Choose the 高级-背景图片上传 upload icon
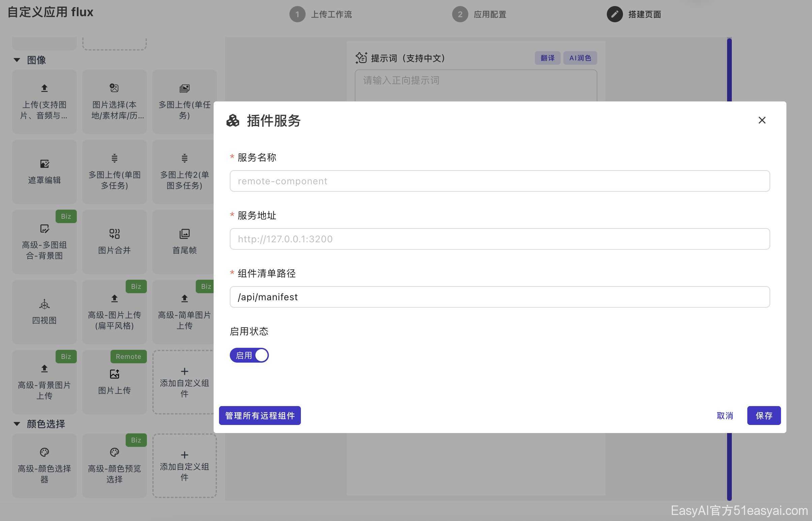 [x=44, y=368]
